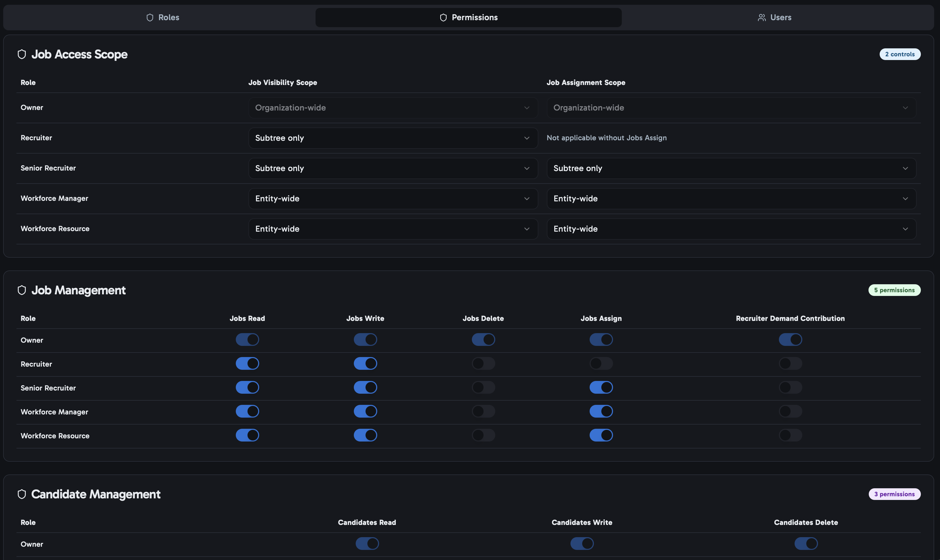Enable Jobs Delete for Workforce Manager
The image size is (940, 560).
pyautogui.click(x=483, y=411)
